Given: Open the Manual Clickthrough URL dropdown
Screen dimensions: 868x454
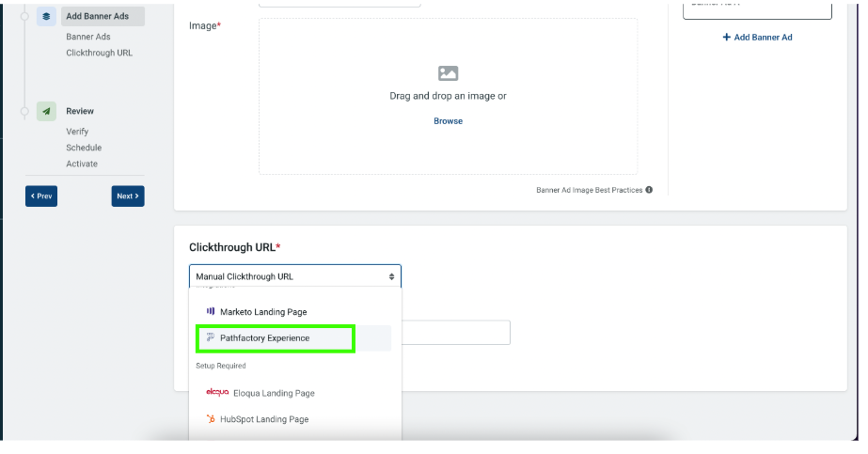Looking at the screenshot, I should pos(295,276).
